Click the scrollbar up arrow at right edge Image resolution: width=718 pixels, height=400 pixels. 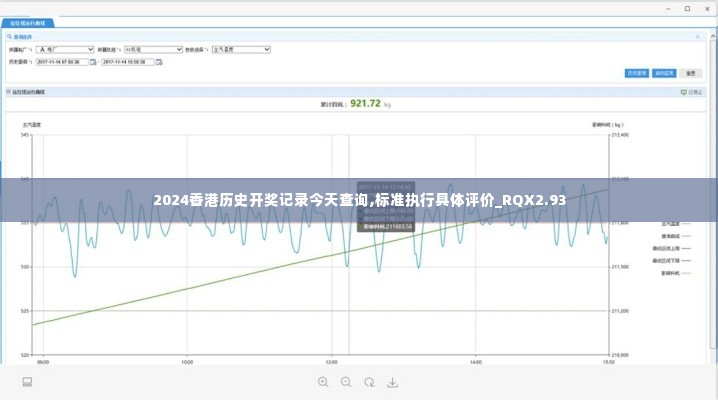713,36
